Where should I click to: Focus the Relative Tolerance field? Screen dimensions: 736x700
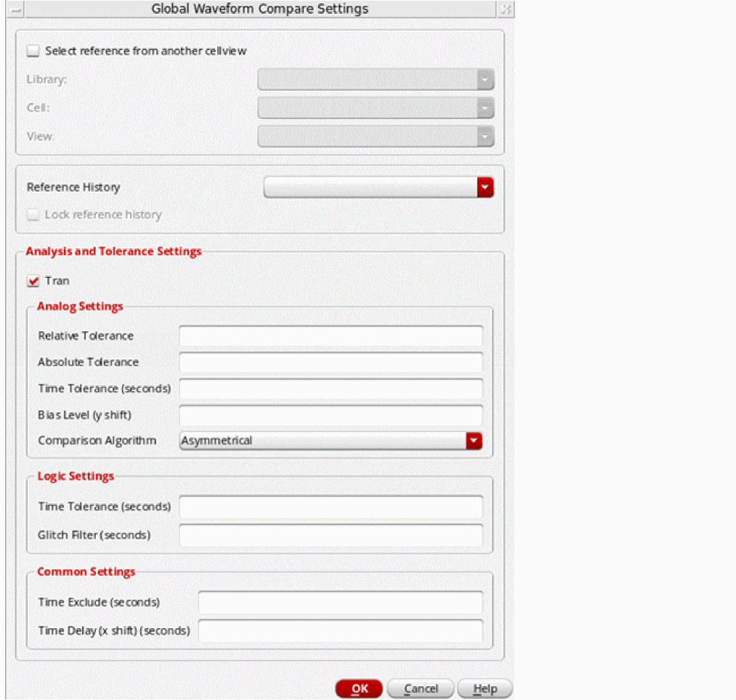tap(331, 336)
